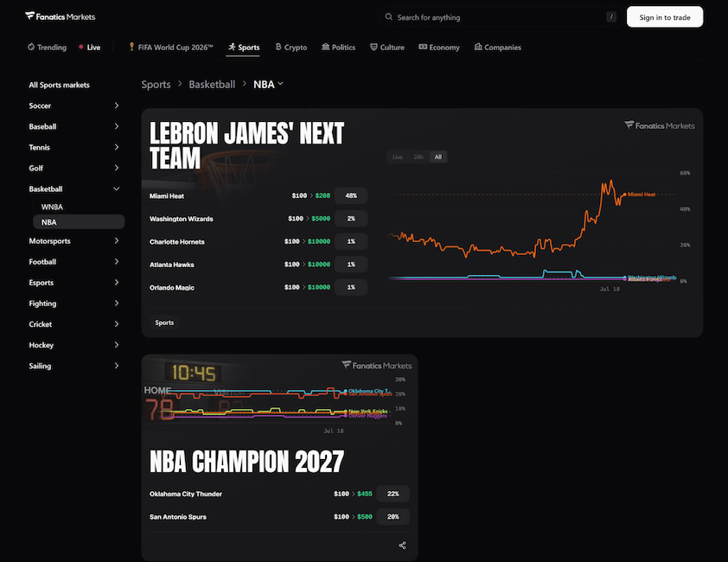Click the Companies building icon
This screenshot has height=562, width=728.
(x=478, y=47)
